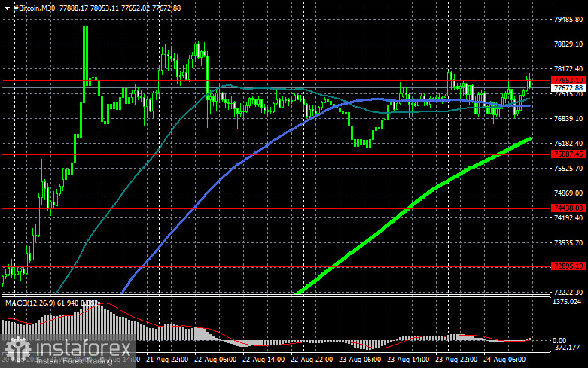588x368 pixels.
Task: Click the 23 Aug 06:00 time label
Action: pyautogui.click(x=360, y=360)
